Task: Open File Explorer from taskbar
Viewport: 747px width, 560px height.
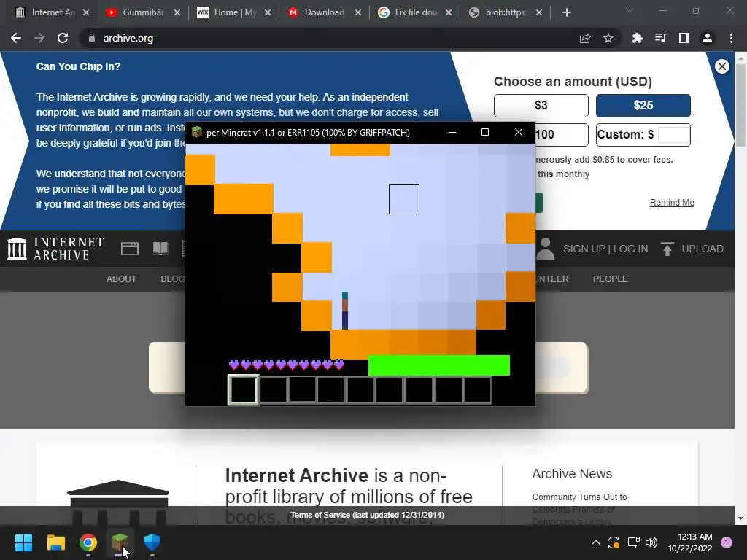Action: (55, 542)
